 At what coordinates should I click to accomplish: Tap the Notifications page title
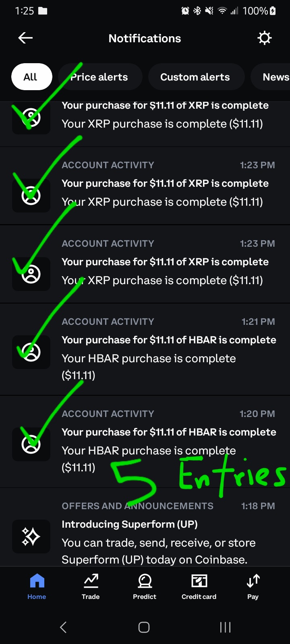tap(145, 38)
